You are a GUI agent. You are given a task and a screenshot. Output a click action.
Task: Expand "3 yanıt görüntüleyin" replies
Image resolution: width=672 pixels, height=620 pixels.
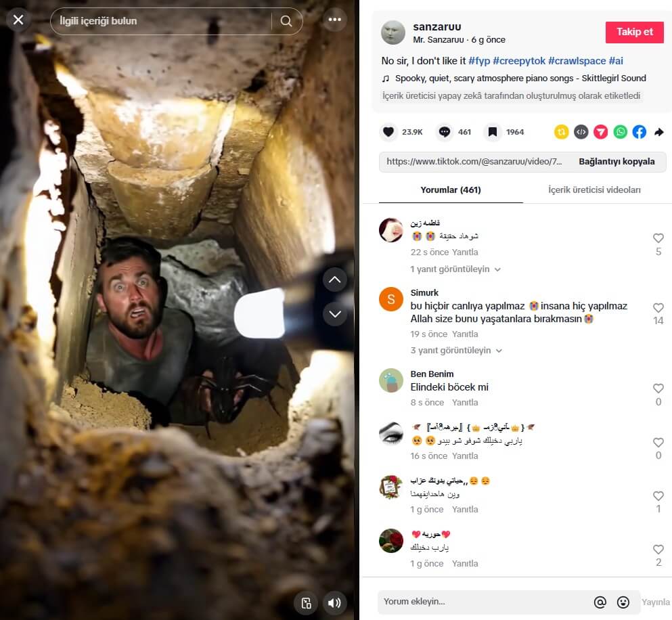point(455,351)
